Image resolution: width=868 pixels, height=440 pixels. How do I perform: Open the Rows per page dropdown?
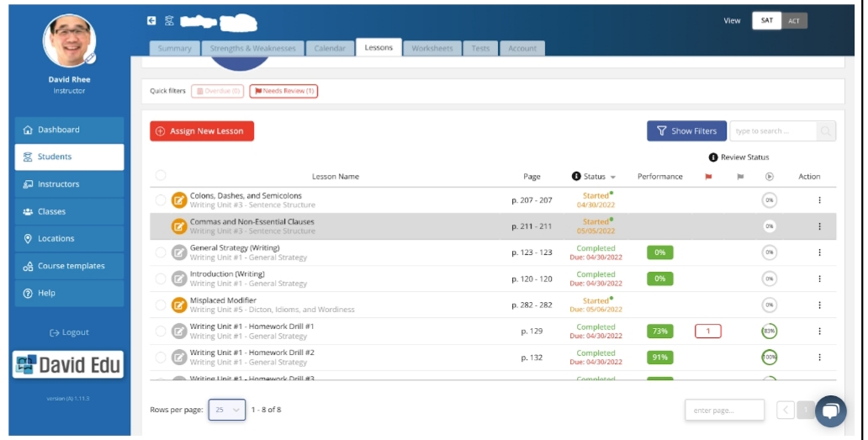[227, 410]
